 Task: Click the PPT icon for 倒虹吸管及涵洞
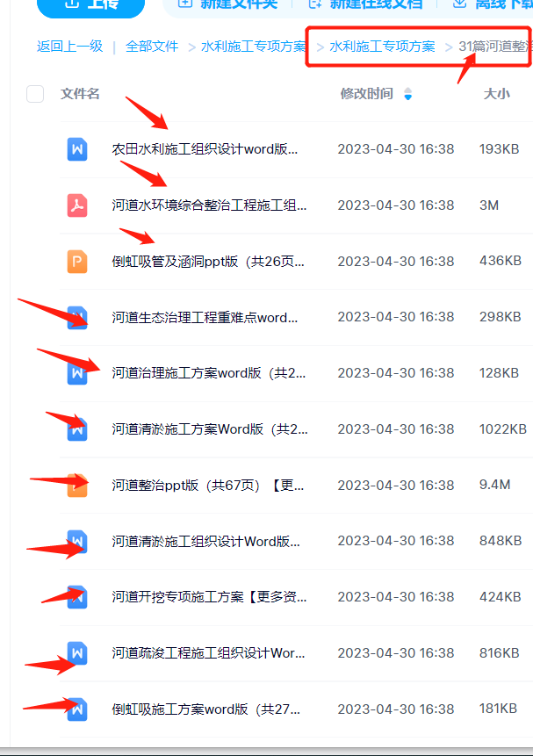tap(77, 262)
